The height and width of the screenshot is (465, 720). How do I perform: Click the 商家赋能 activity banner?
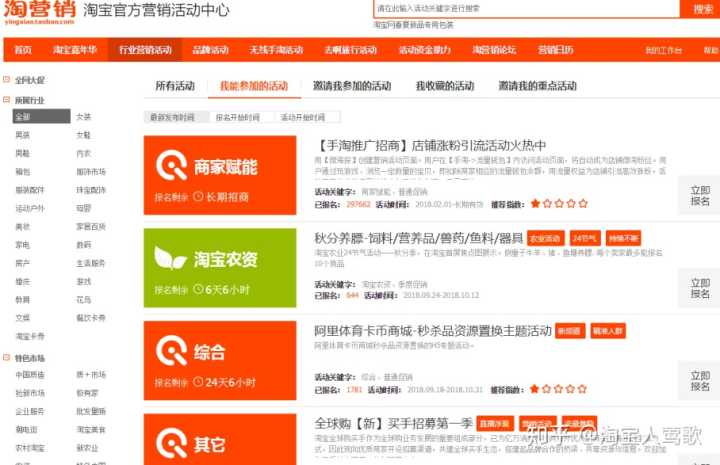pyautogui.click(x=220, y=175)
